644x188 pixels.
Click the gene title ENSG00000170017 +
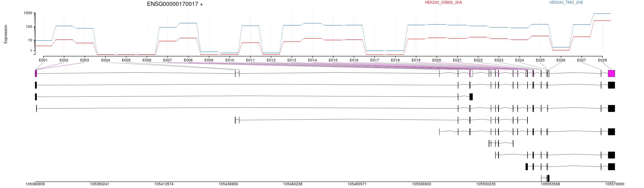[175, 4]
